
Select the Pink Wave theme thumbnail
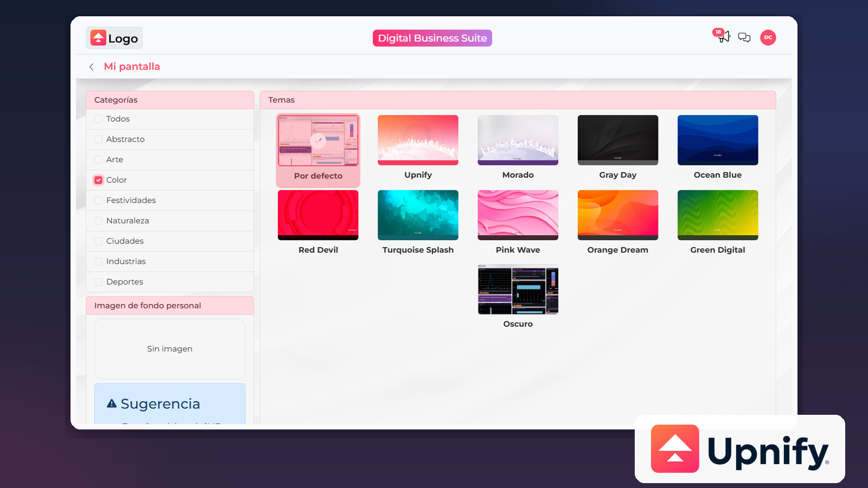coord(518,215)
